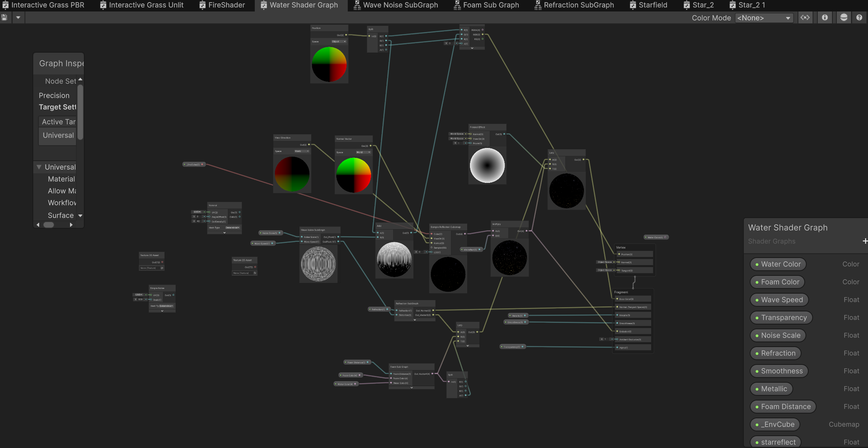The image size is (868, 448).
Task: Collapse the preview on the Position node
Action: tap(329, 82)
